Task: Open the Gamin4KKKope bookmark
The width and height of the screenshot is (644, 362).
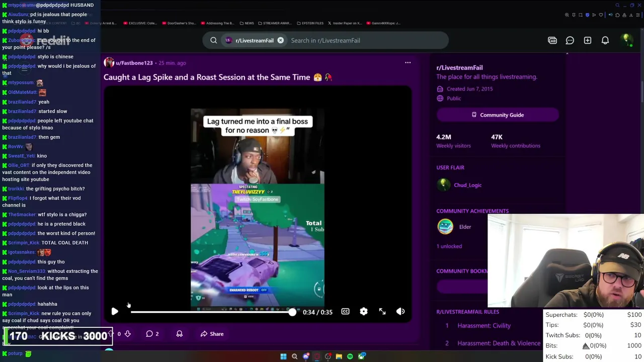Action: pyautogui.click(x=383, y=23)
